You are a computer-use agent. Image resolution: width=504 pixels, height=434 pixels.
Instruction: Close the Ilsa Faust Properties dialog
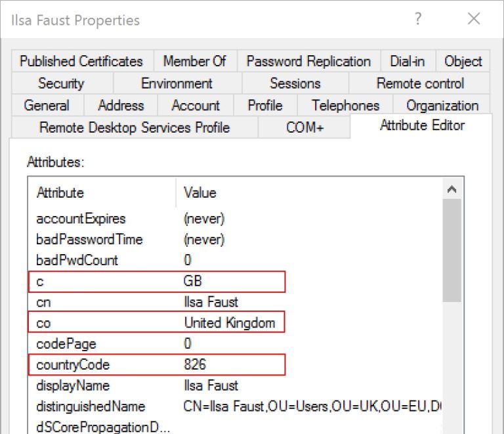[x=474, y=20]
